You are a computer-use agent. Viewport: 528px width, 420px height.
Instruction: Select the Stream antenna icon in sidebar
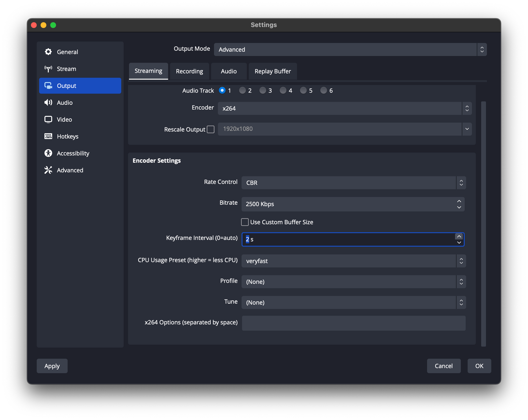[x=48, y=69]
